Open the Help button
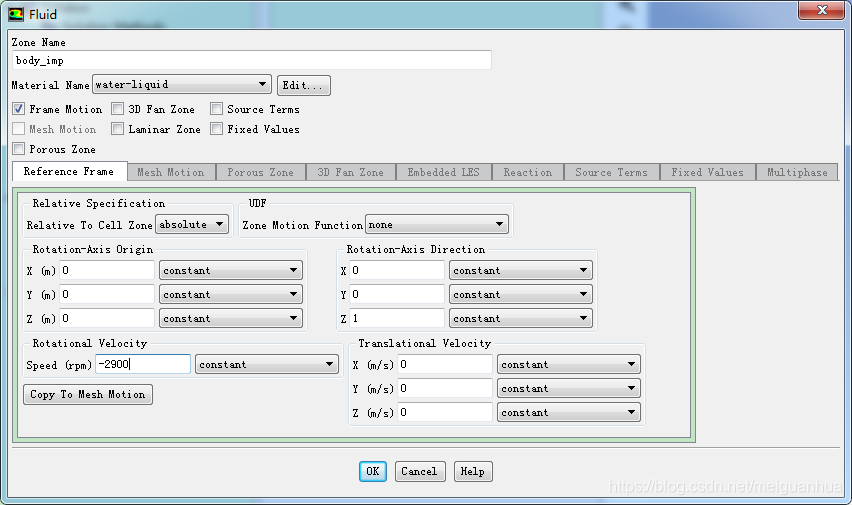852x505 pixels. coord(473,471)
